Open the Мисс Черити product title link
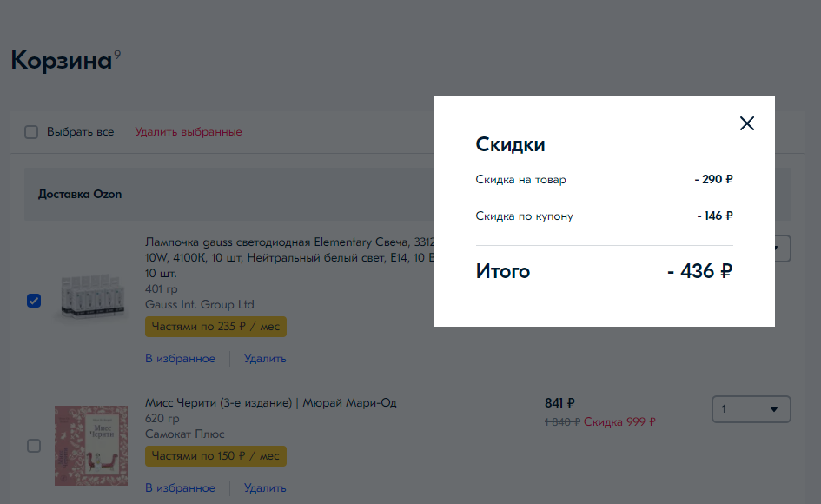The image size is (821, 504). 270,403
